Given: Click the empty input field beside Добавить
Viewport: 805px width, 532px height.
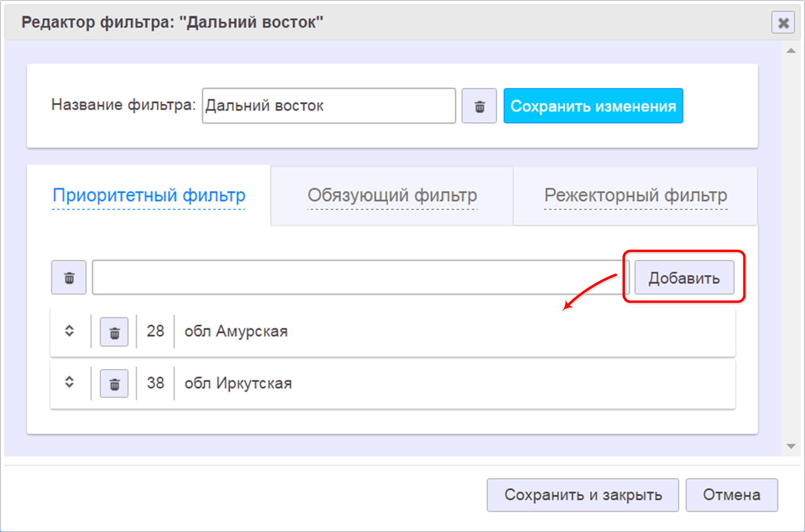Looking at the screenshot, I should click(360, 278).
